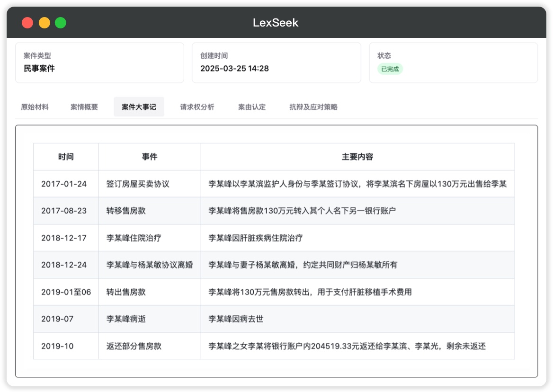The image size is (553, 392).
Task: Select the 李某峰与杨某敏协议离婚 event cell
Action: click(150, 265)
